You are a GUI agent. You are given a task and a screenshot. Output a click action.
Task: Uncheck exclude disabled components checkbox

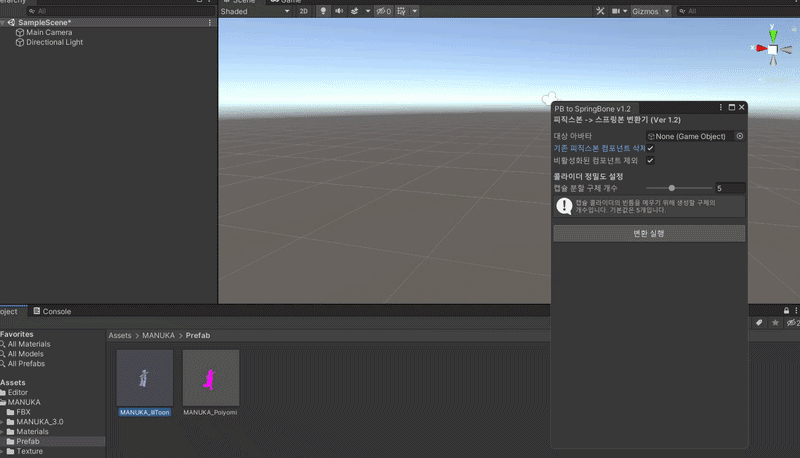(x=650, y=161)
